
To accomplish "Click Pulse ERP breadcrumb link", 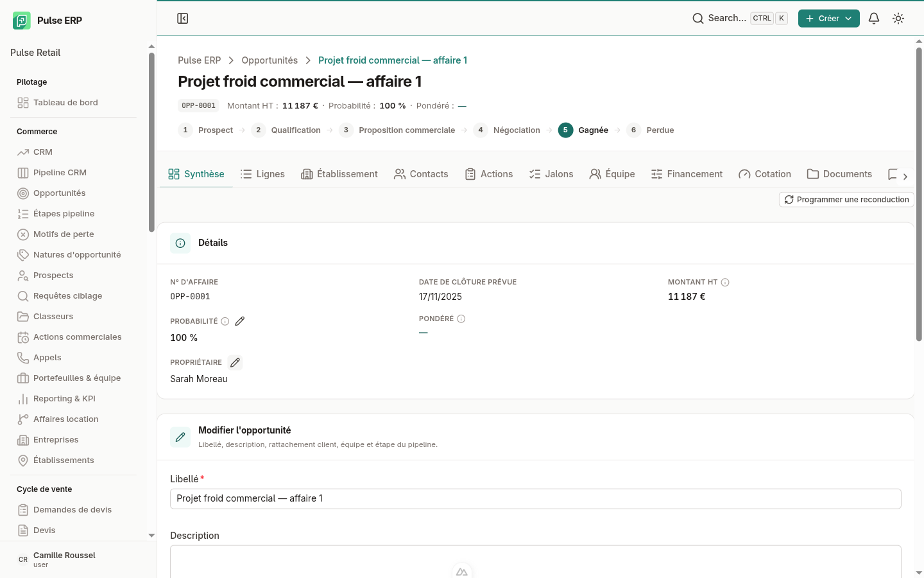I will pyautogui.click(x=199, y=60).
